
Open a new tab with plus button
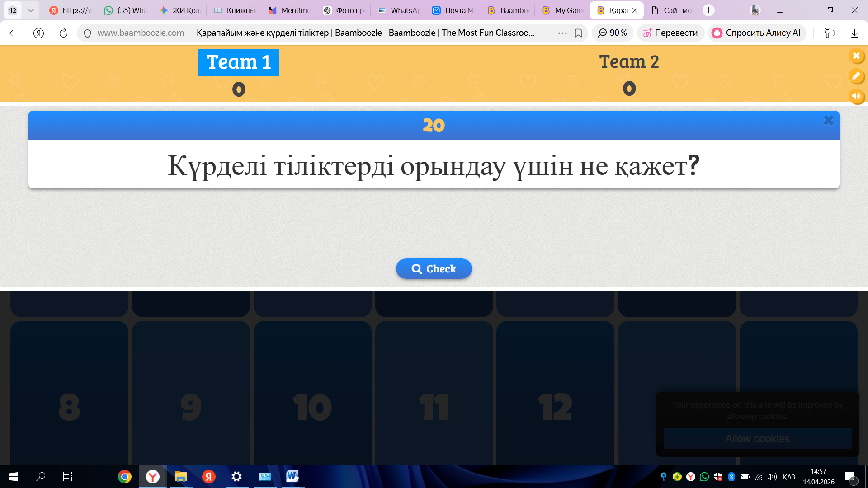coord(708,10)
